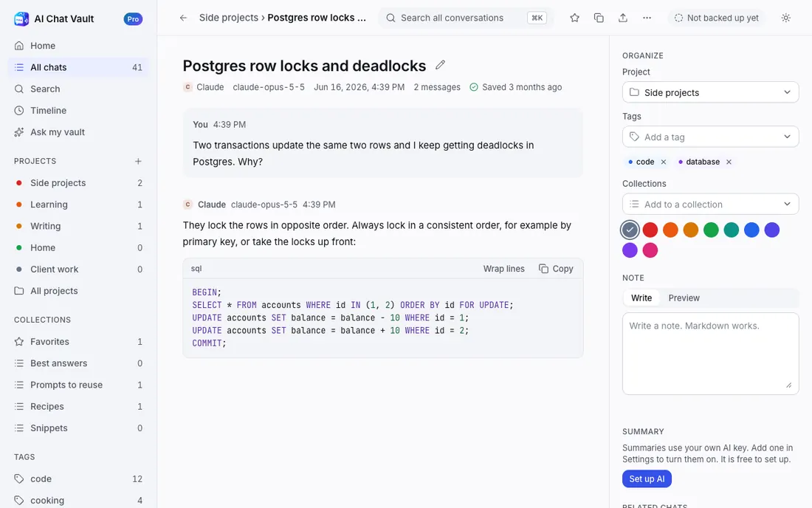Remove the code tag
The image size is (812, 508).
point(664,162)
